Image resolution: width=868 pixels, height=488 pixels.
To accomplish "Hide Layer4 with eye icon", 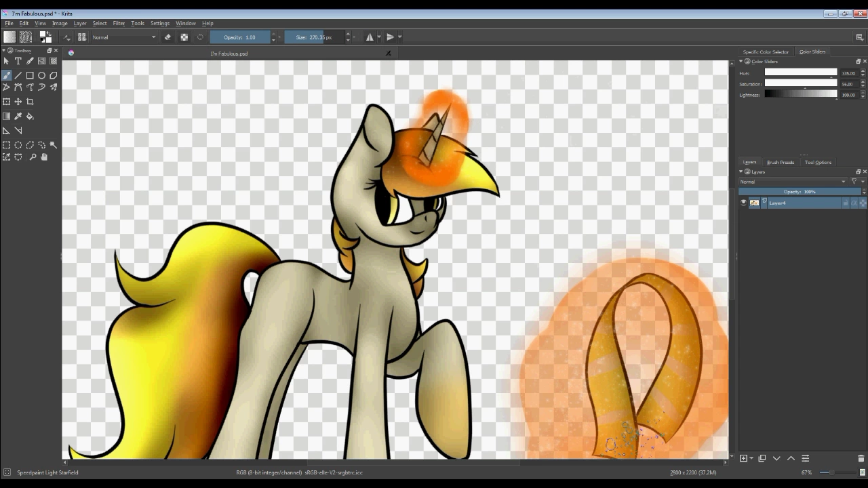I will coord(743,203).
